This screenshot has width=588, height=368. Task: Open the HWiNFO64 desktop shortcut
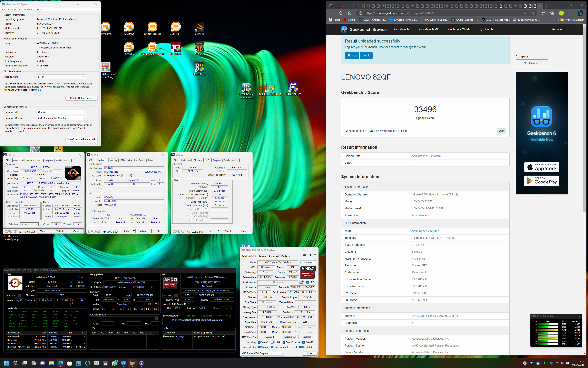click(246, 91)
